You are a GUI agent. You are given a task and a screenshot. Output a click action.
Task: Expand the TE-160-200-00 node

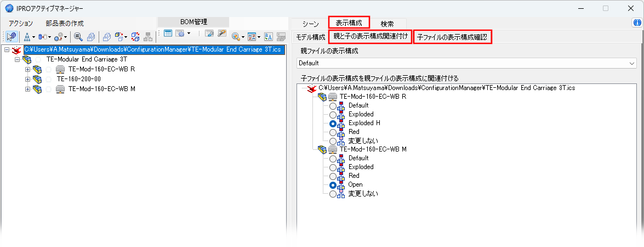(28, 79)
